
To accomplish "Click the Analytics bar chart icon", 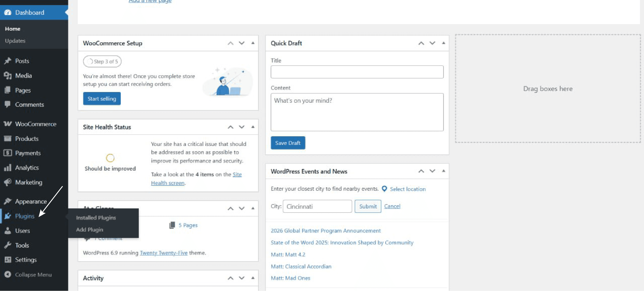I will tap(8, 168).
